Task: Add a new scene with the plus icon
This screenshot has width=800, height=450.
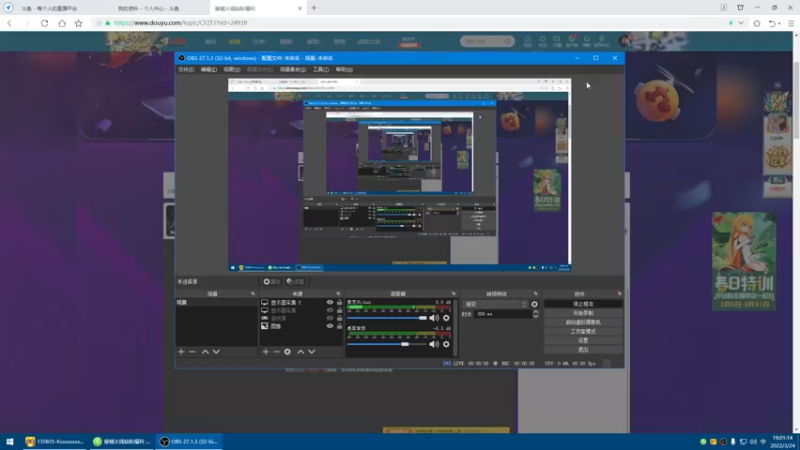Action: [x=181, y=352]
